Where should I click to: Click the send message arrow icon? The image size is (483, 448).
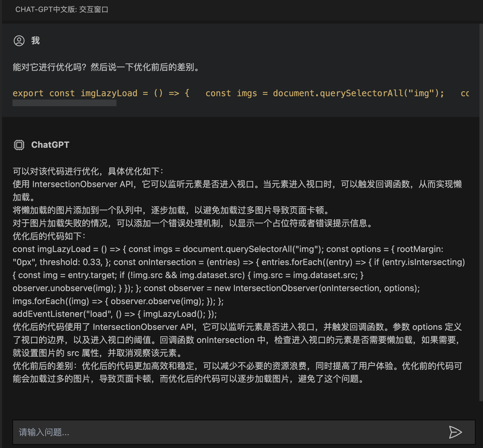pos(455,432)
